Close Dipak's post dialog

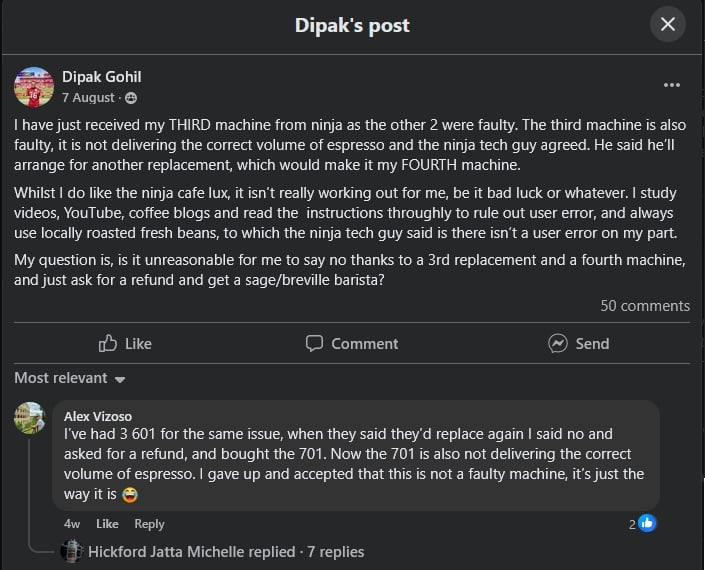point(668,24)
